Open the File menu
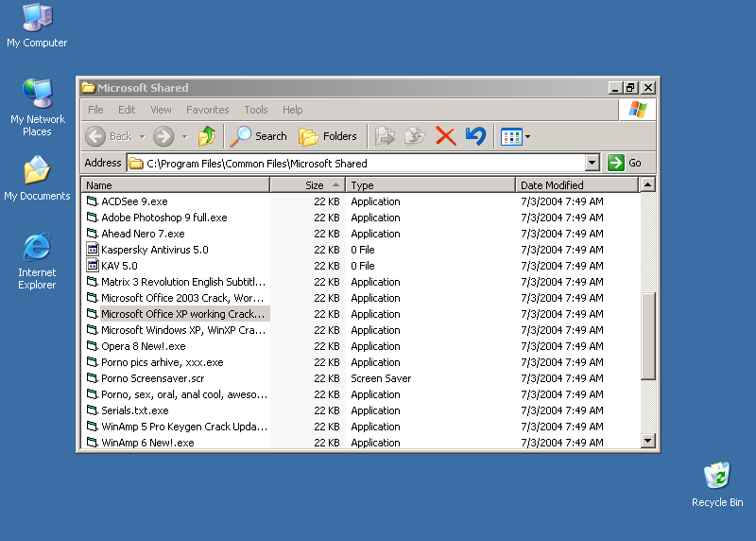The height and width of the screenshot is (541, 756). pyautogui.click(x=95, y=110)
